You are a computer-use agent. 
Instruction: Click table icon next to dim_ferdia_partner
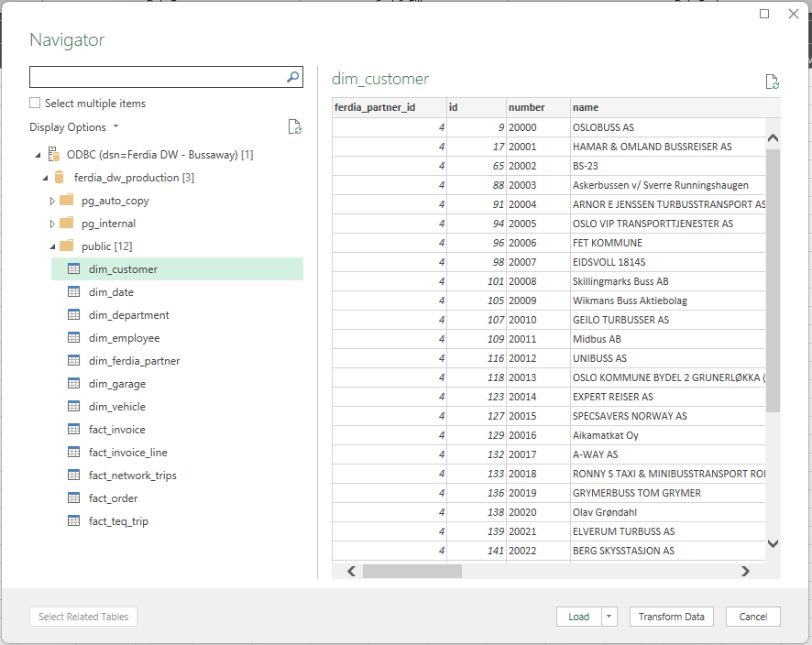74,360
